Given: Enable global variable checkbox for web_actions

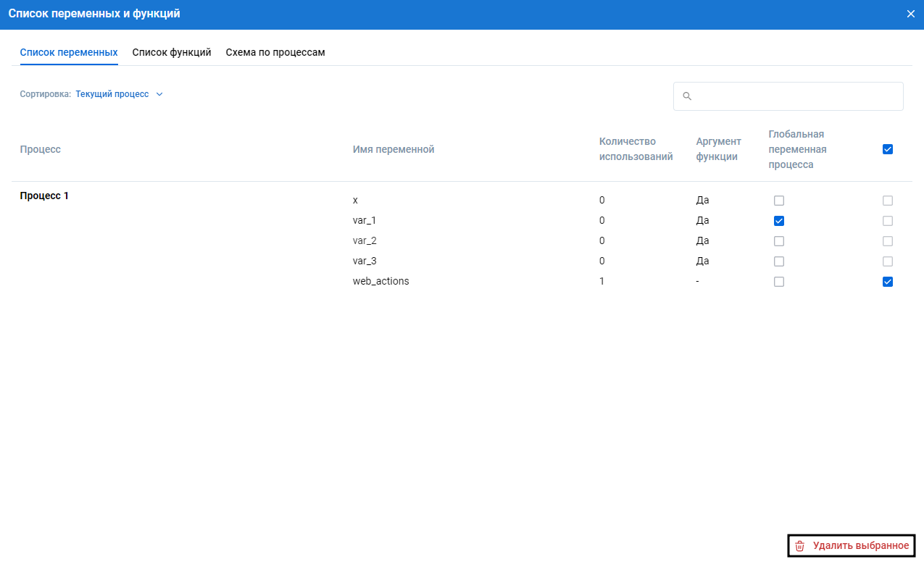Looking at the screenshot, I should [x=779, y=282].
